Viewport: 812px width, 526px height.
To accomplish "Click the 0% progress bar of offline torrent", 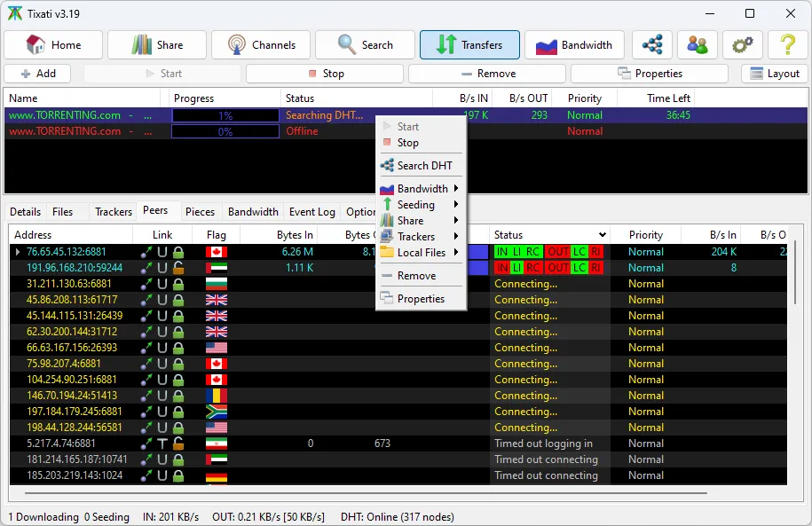I will (225, 131).
